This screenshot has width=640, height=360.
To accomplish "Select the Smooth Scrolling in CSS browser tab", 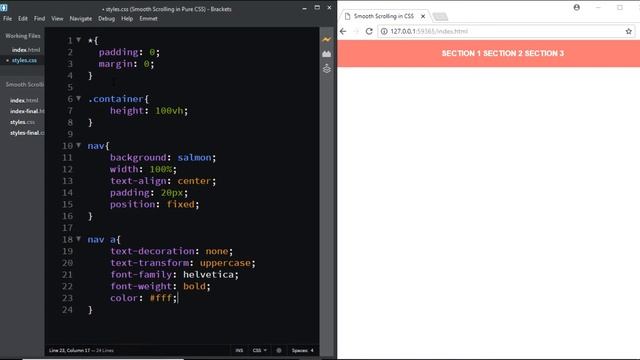I will (x=384, y=16).
